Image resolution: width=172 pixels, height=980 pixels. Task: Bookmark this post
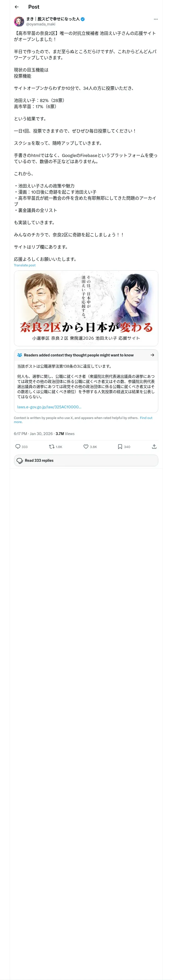[120, 446]
